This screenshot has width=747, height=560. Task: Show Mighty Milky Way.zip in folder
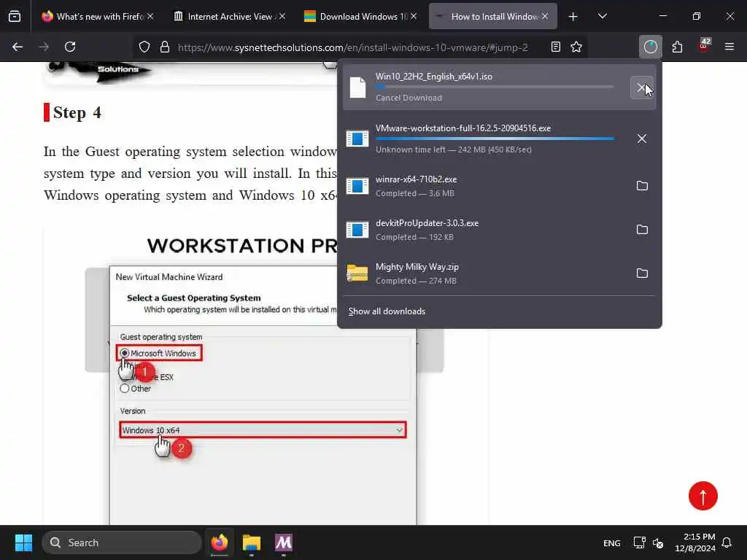(x=642, y=273)
